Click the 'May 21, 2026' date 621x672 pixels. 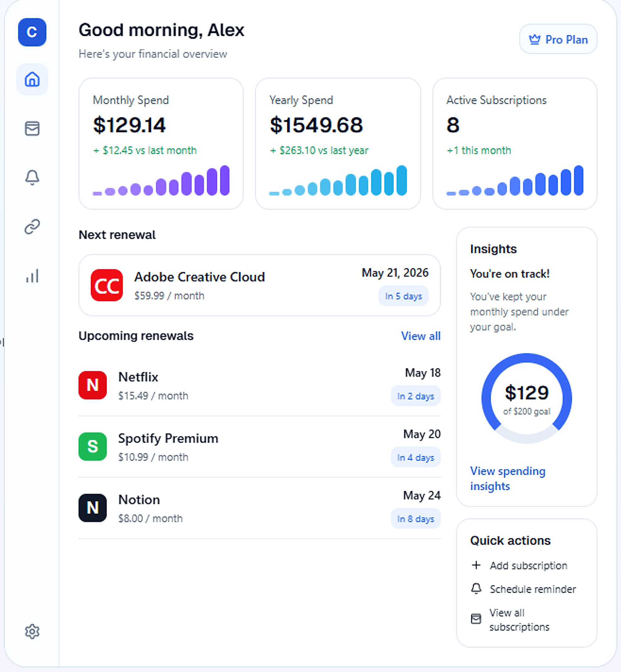point(395,273)
